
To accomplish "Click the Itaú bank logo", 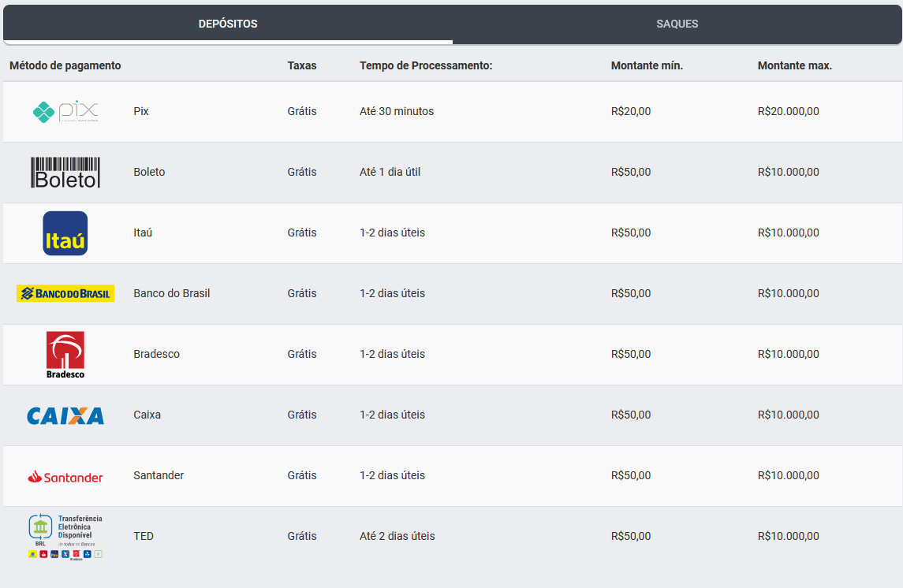I will [x=65, y=233].
